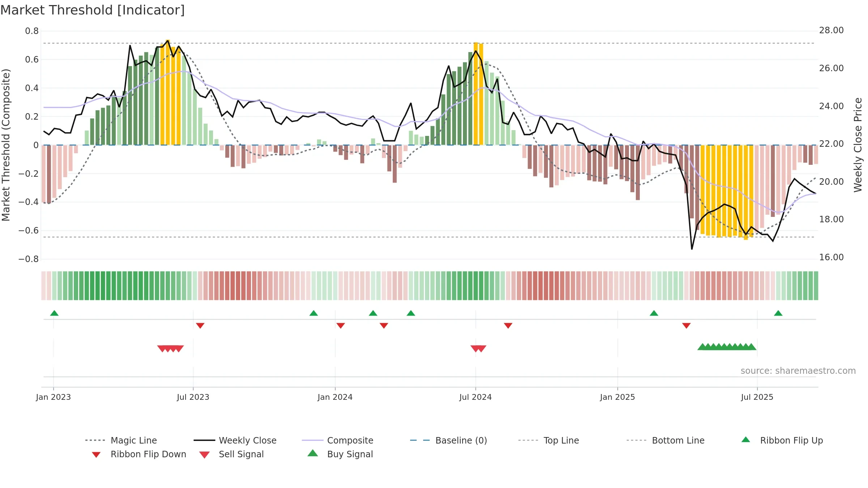Click the ribbon flip down marker just after Jul 2023
The image size is (868, 488).
pos(200,326)
